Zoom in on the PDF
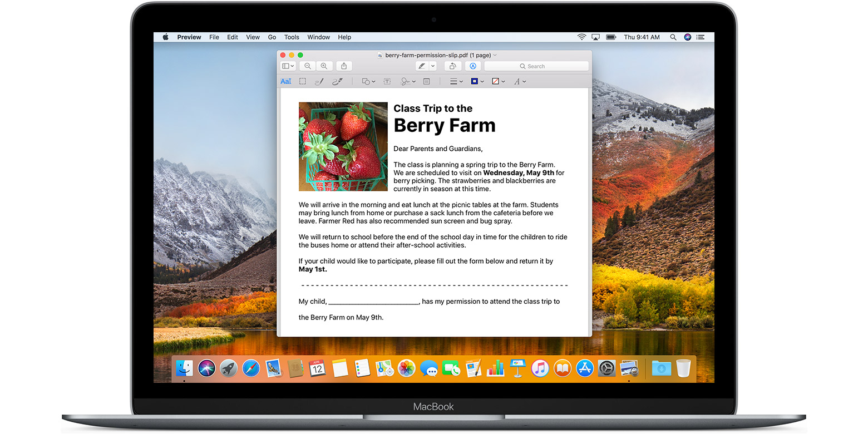Screen dimensions: 868x434 click(x=324, y=66)
